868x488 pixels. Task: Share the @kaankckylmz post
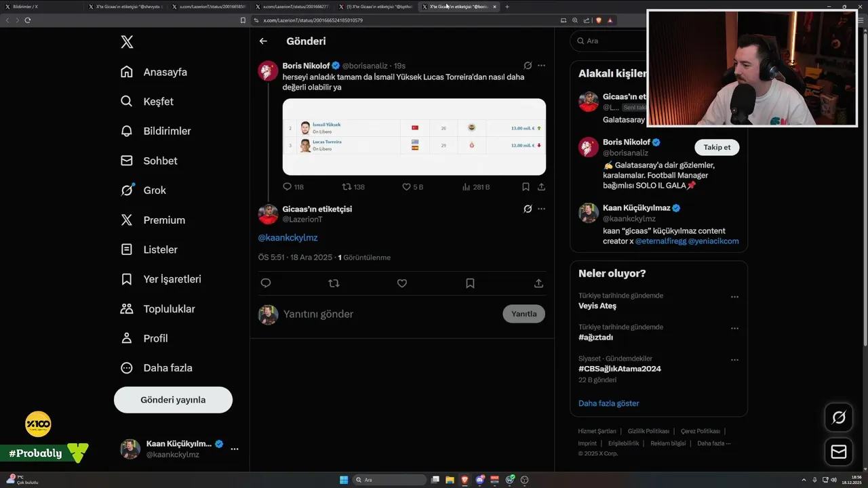click(538, 283)
